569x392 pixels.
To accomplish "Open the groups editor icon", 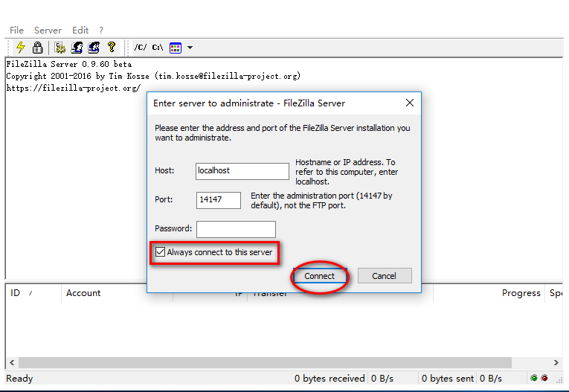I will pyautogui.click(x=94, y=47).
